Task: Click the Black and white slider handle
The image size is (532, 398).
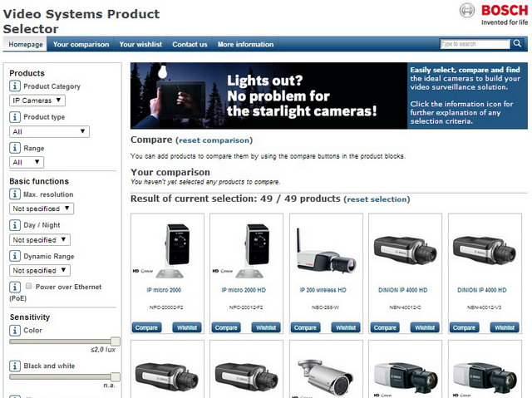Action: 116,376
